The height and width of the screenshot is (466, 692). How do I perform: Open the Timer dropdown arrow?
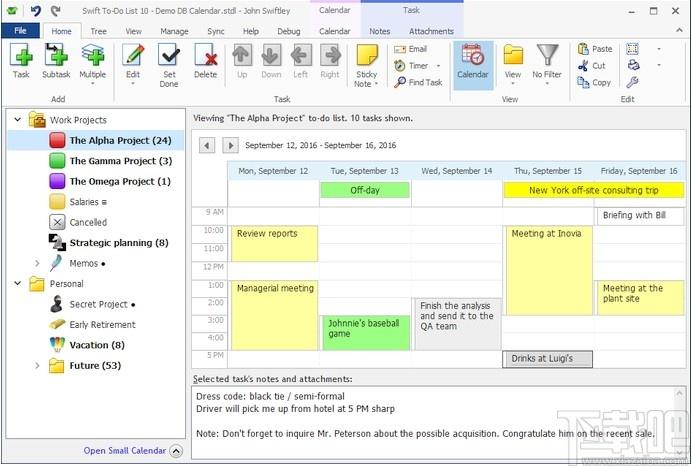438,66
